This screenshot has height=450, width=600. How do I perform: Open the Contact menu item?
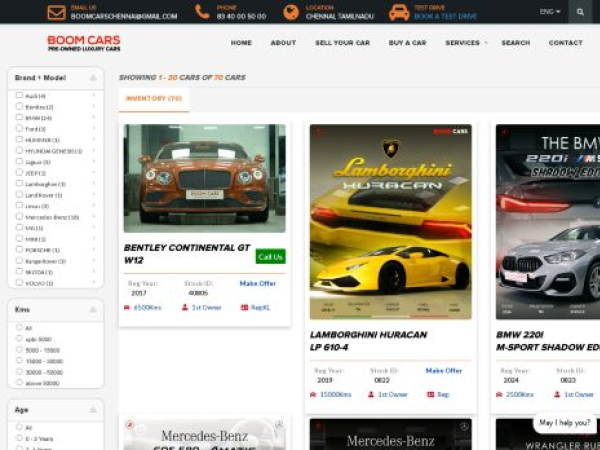pos(566,43)
